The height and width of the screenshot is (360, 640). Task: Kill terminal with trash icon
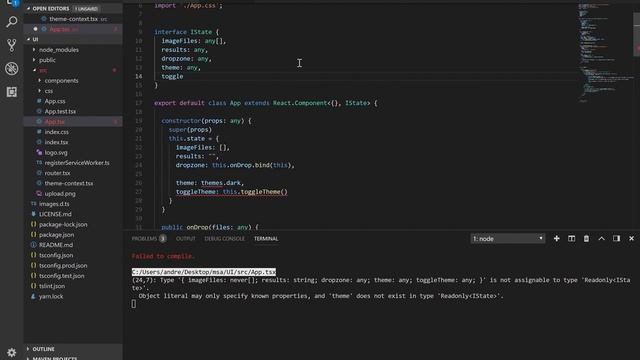[586, 238]
